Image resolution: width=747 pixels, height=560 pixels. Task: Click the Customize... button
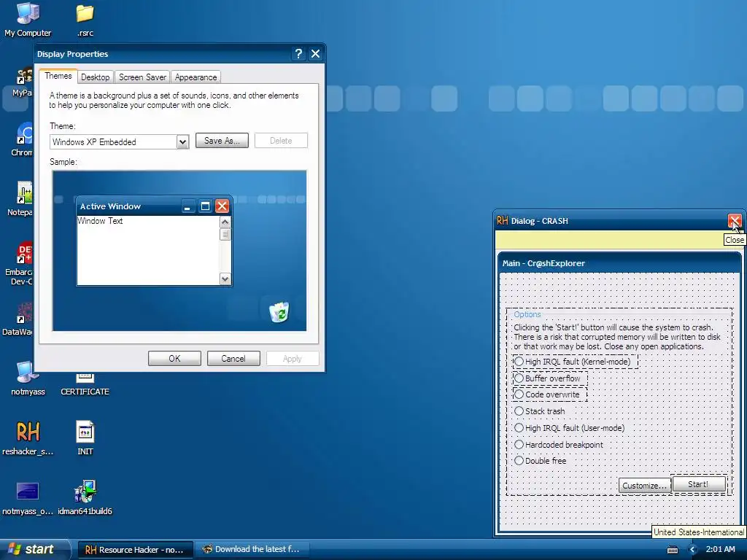645,485
